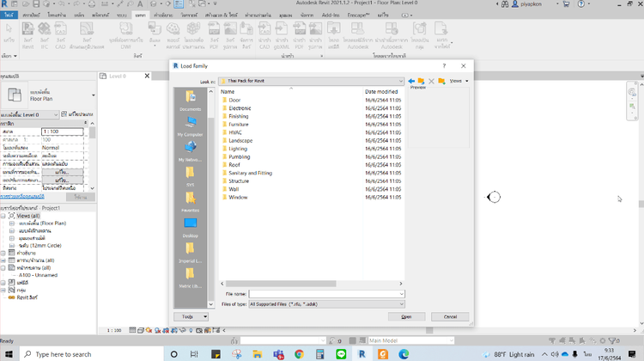Click the Windows Start button
644x361 pixels.
(9, 354)
